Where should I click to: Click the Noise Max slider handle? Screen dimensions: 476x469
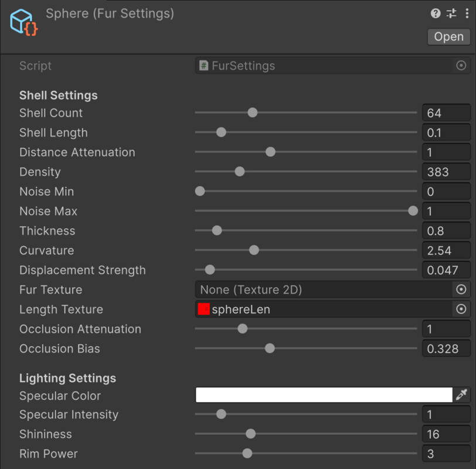tap(412, 210)
